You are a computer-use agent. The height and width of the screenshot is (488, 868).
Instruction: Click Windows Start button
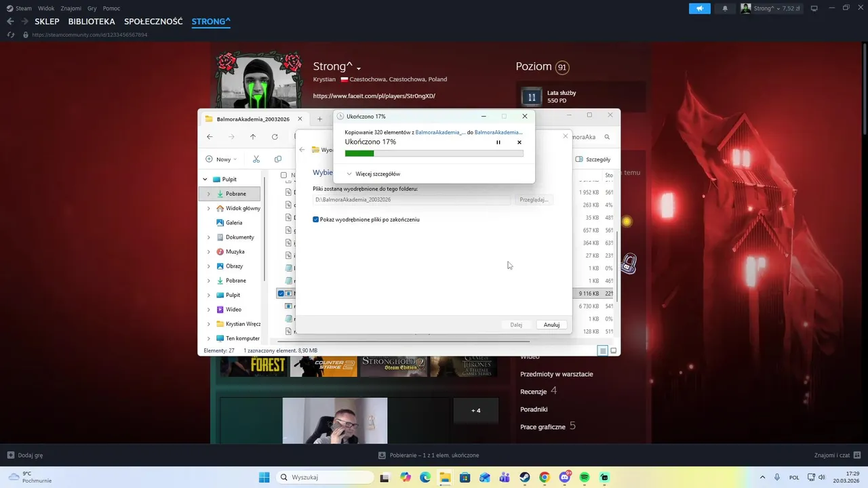(x=264, y=477)
